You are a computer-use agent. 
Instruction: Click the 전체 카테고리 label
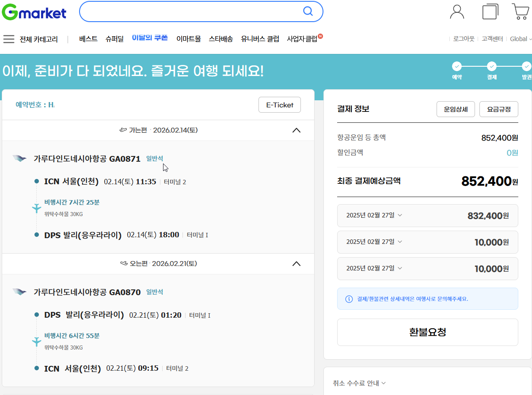point(39,39)
